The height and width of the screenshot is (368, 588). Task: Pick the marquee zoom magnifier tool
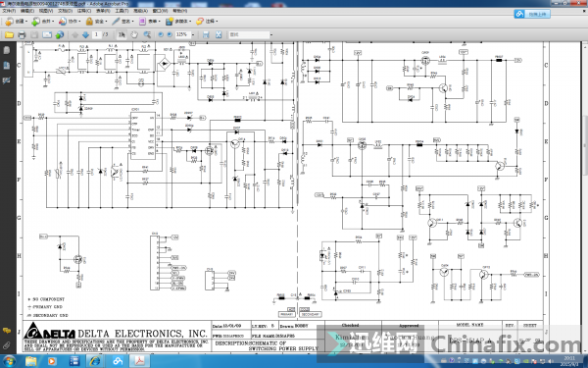[x=147, y=35]
